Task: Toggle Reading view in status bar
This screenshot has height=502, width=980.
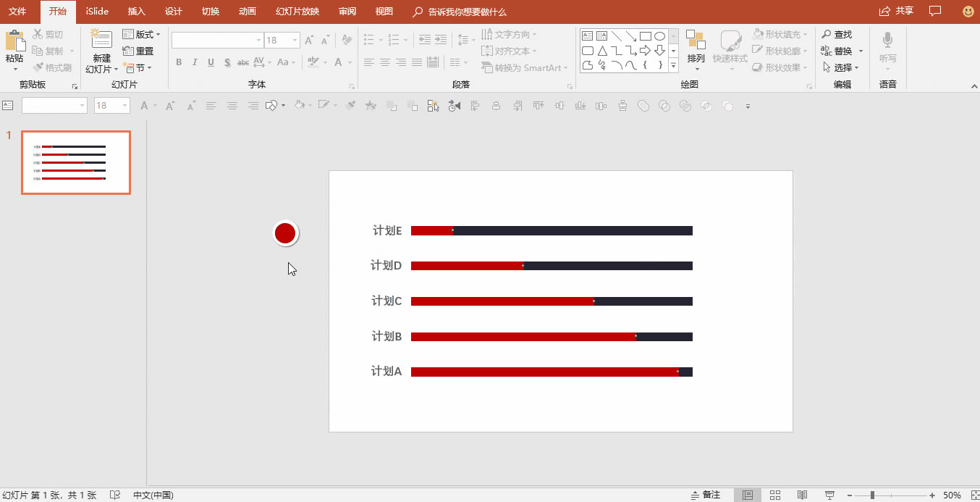Action: click(802, 495)
